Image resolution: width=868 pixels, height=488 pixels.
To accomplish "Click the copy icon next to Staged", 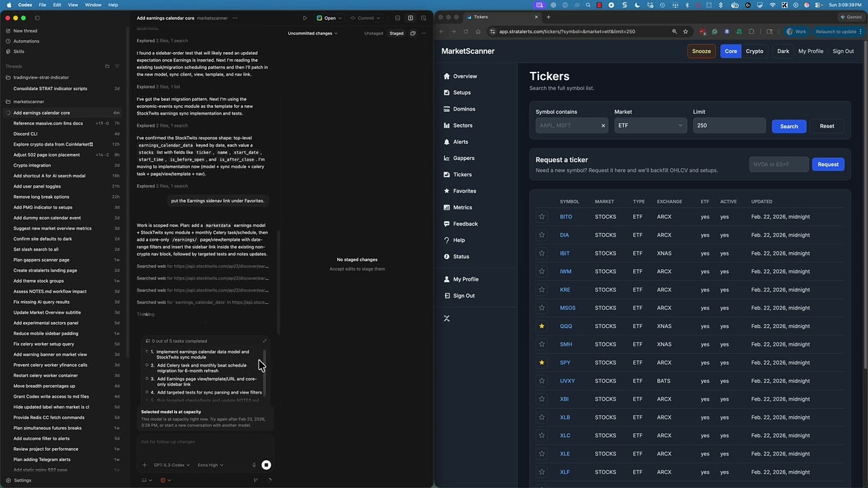I will pyautogui.click(x=412, y=33).
